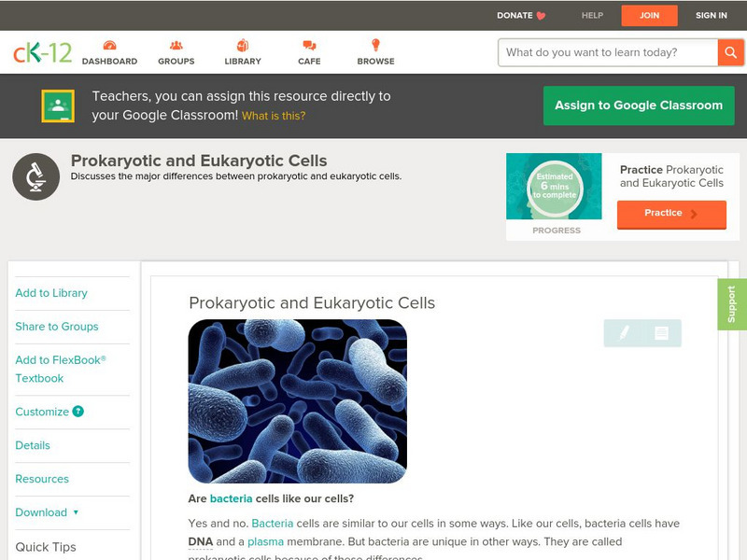Click Sign In in top bar
The width and height of the screenshot is (747, 560).
(712, 15)
